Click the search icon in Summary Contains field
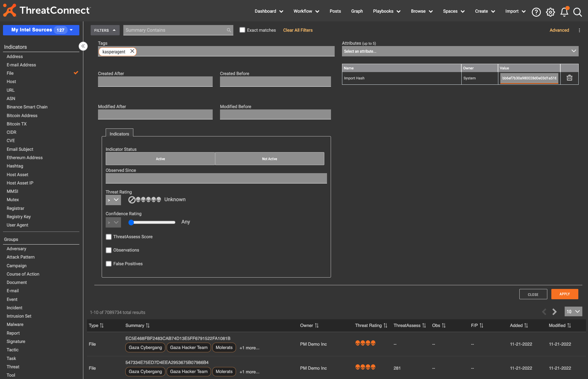Screen dimensions: 588x379 229,30
